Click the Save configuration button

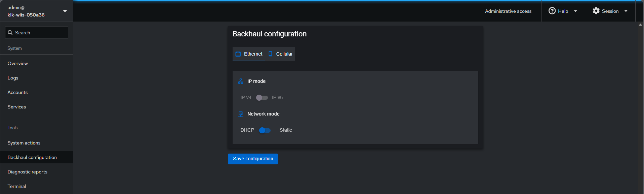tap(253, 159)
